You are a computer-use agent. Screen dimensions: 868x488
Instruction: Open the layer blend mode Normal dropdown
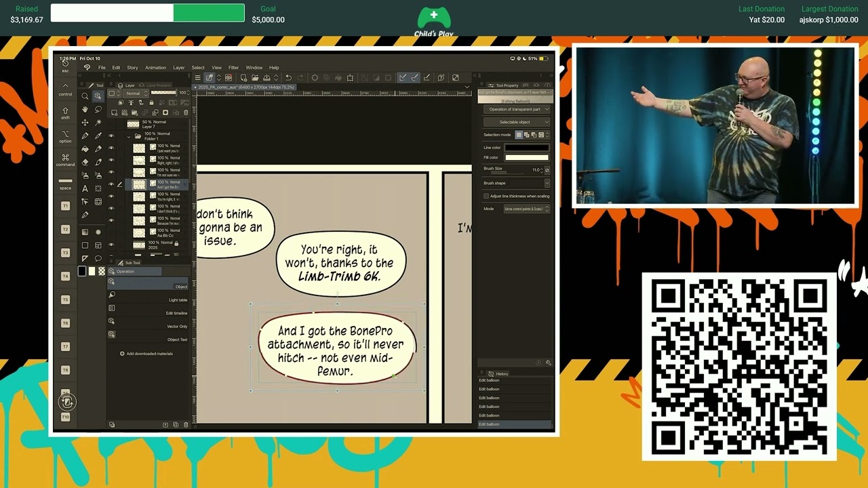click(136, 93)
